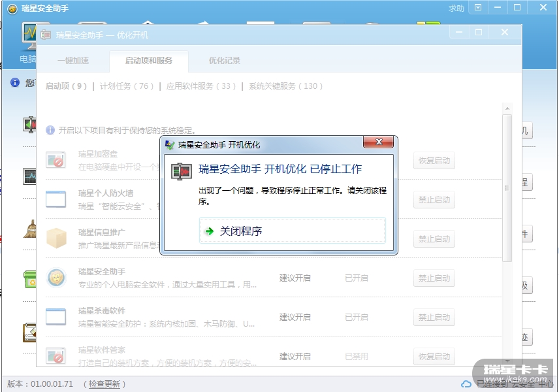
Task: Click the green recycle bin icon in sidebar
Action: (29, 279)
